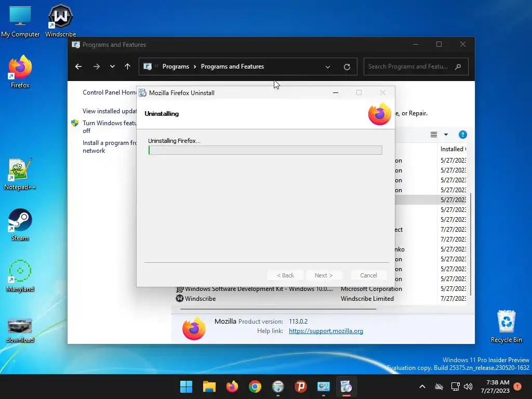The image size is (532, 399).
Task: Click the Up arrow navigation button
Action: pyautogui.click(x=128, y=66)
